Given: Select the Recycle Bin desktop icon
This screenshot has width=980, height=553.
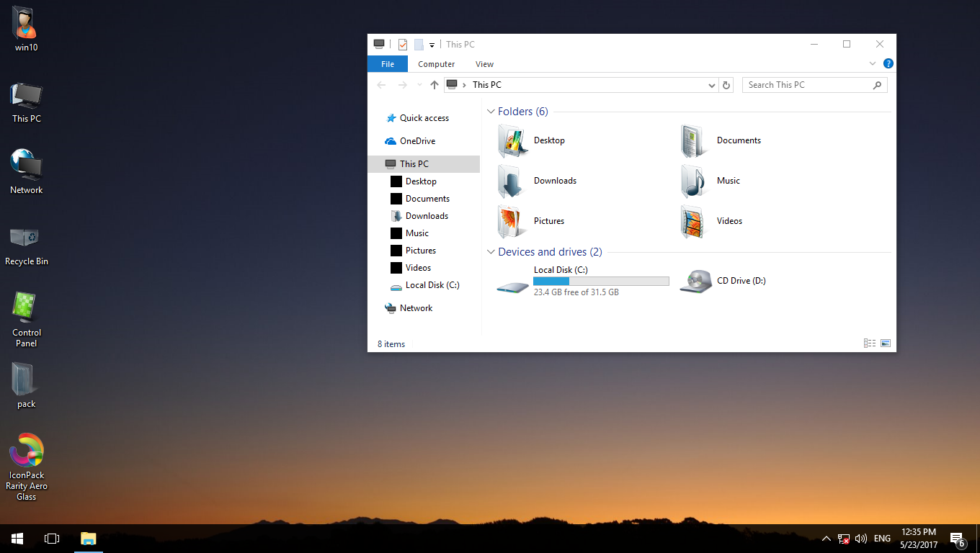Looking at the screenshot, I should tap(26, 239).
